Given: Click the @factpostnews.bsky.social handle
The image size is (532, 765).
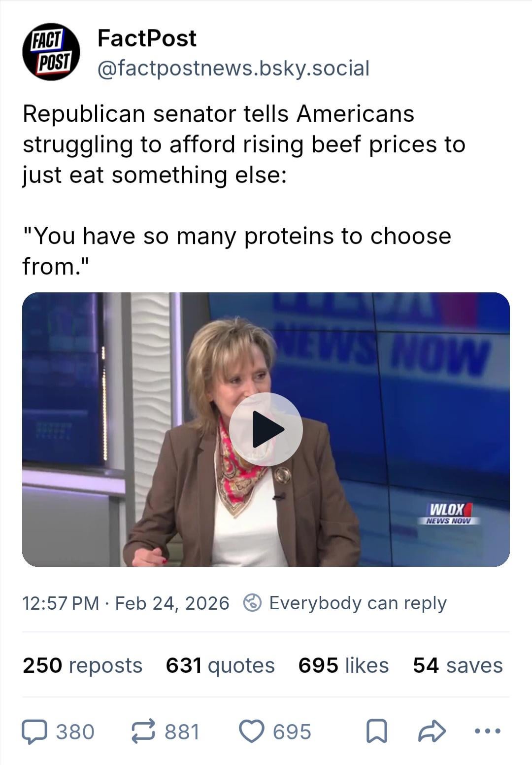Looking at the screenshot, I should [233, 69].
